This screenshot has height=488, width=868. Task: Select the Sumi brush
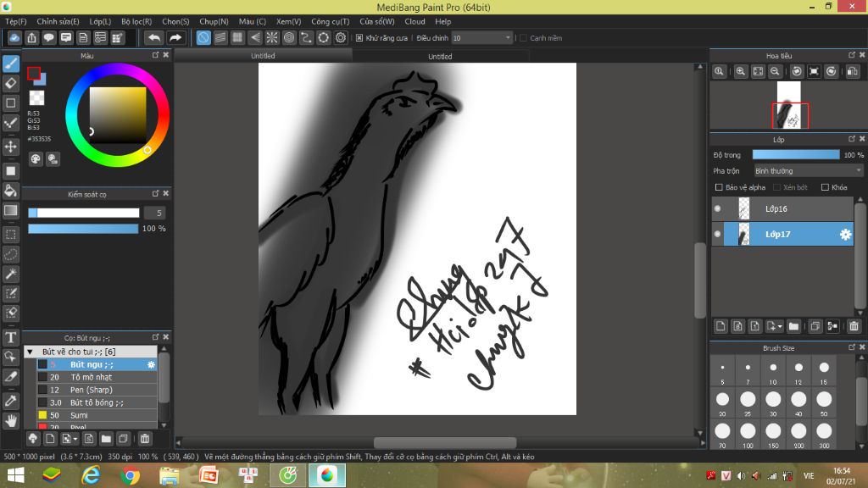(x=97, y=415)
